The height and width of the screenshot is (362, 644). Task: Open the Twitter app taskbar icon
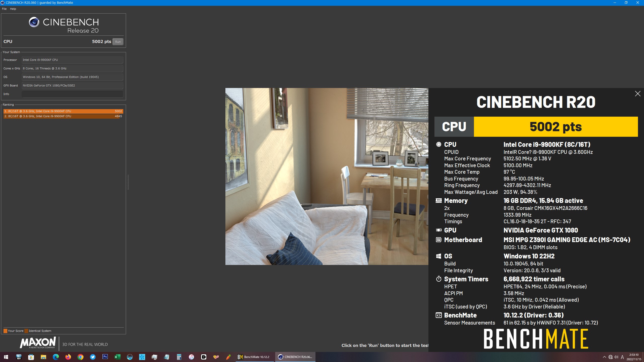[93, 357]
